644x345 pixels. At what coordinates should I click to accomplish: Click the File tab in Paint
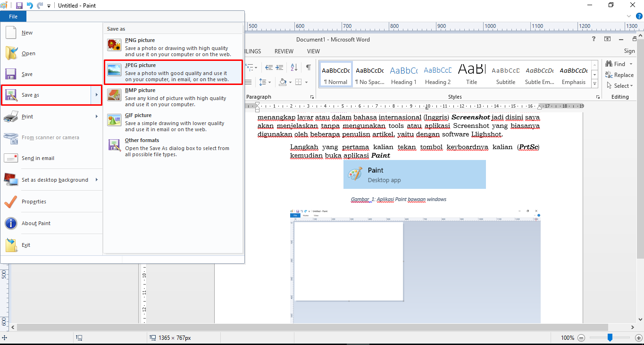point(13,17)
